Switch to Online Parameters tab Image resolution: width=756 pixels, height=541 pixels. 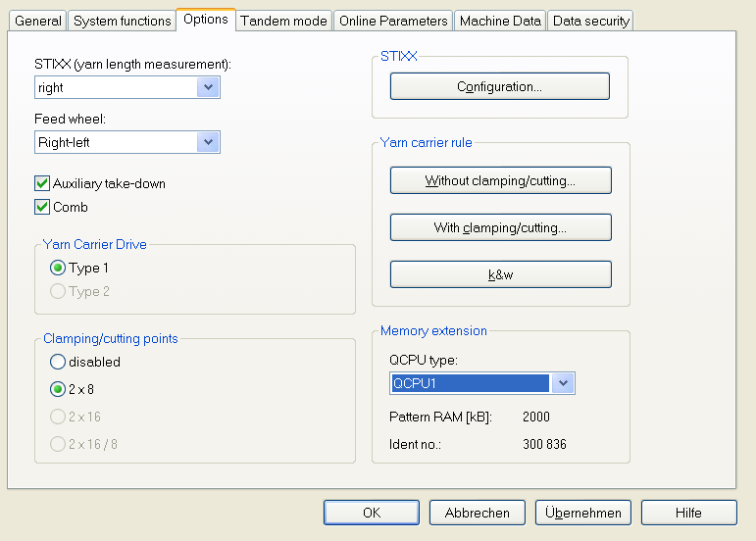(393, 21)
